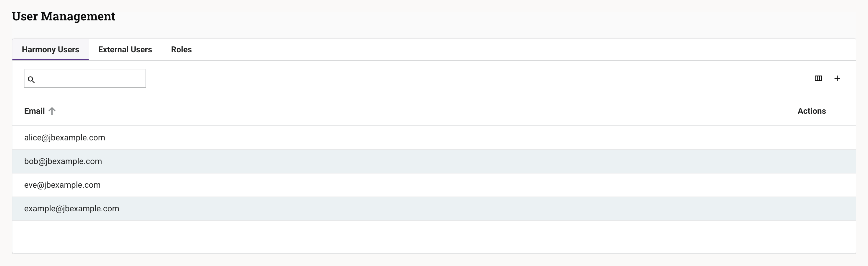
Task: Click empty area below the user table
Action: coord(434,237)
